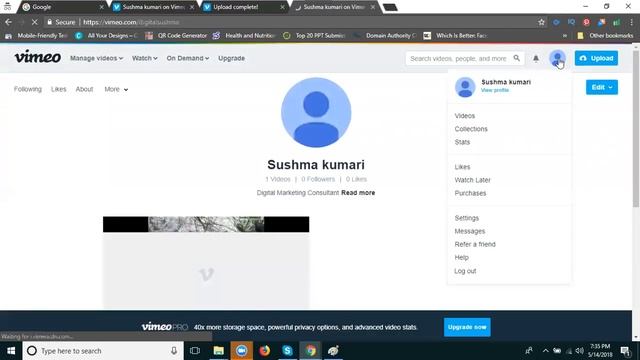Screen dimensions: 640x360
Task: Click the Vimeo logo
Action: (38, 57)
